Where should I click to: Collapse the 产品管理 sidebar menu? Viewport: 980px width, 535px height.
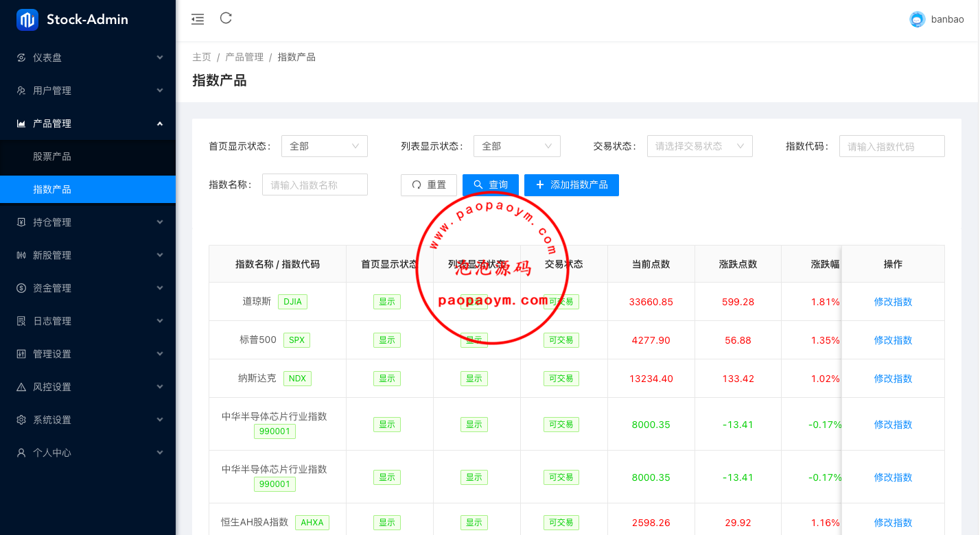tap(88, 123)
